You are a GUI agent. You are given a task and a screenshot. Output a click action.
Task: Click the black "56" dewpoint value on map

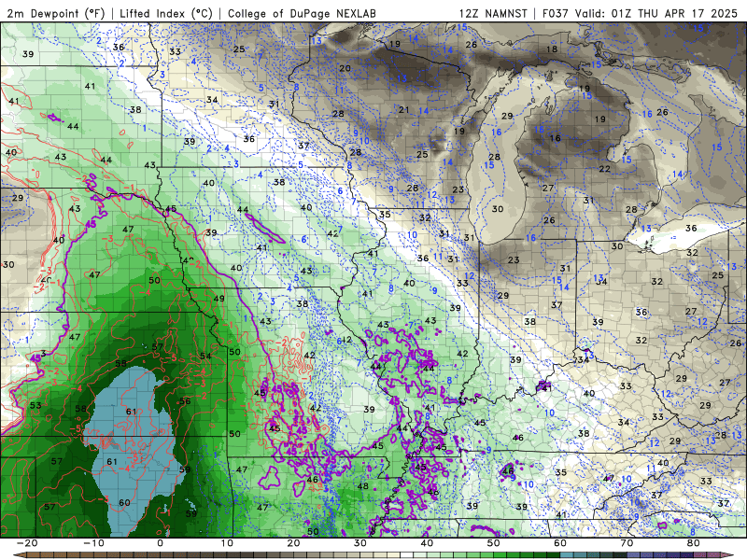click(x=185, y=401)
